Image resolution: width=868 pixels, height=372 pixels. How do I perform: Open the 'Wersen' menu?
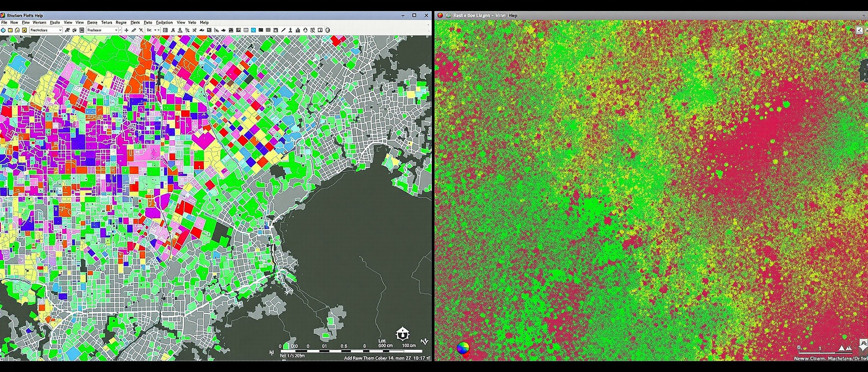[39, 23]
